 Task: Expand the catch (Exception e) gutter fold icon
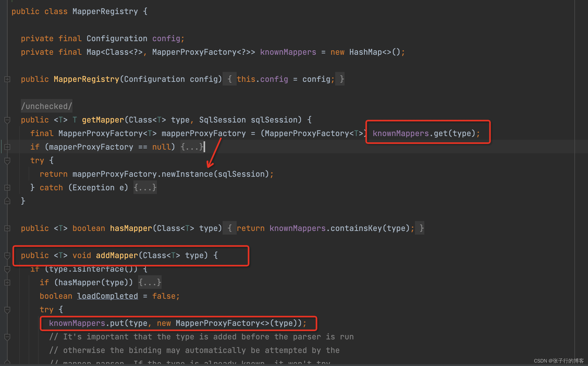7,188
